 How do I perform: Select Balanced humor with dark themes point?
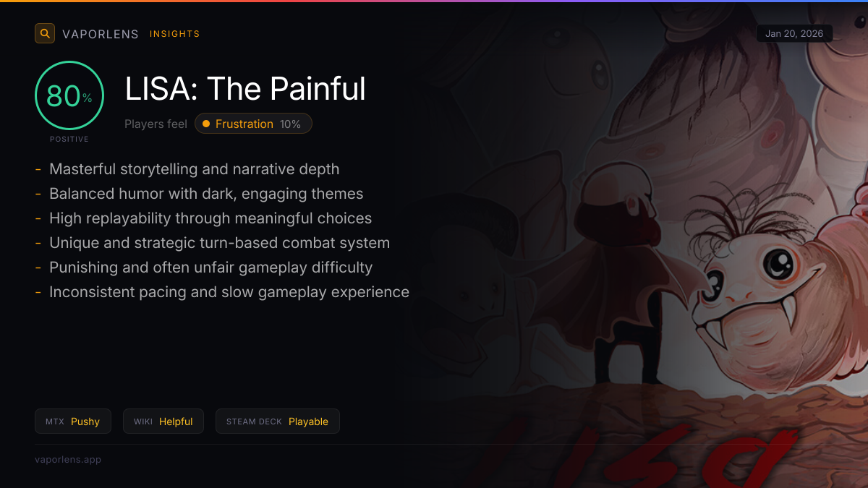pyautogui.click(x=206, y=194)
